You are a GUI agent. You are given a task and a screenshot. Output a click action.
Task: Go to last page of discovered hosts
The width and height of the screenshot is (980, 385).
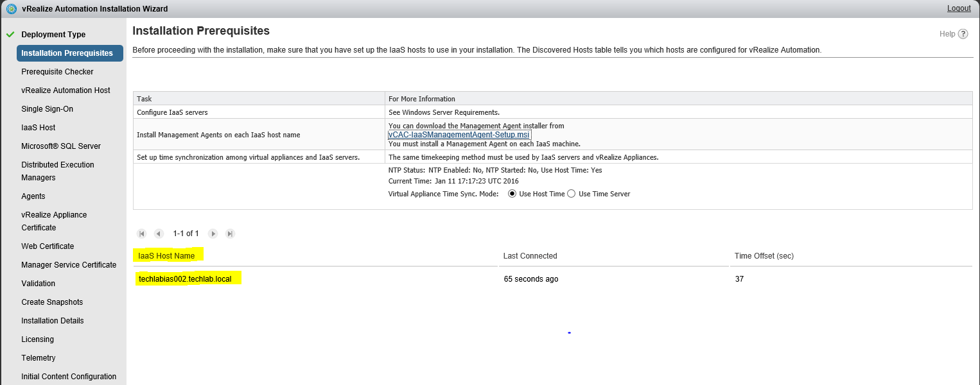click(230, 234)
